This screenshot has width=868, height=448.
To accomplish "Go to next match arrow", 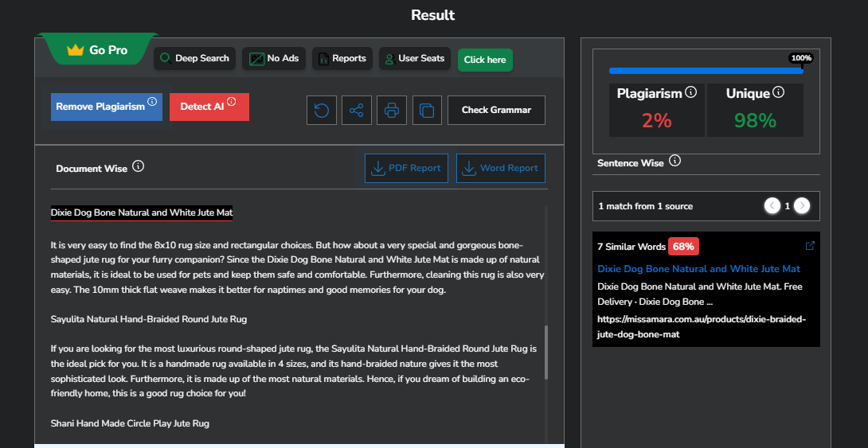I will pyautogui.click(x=802, y=206).
